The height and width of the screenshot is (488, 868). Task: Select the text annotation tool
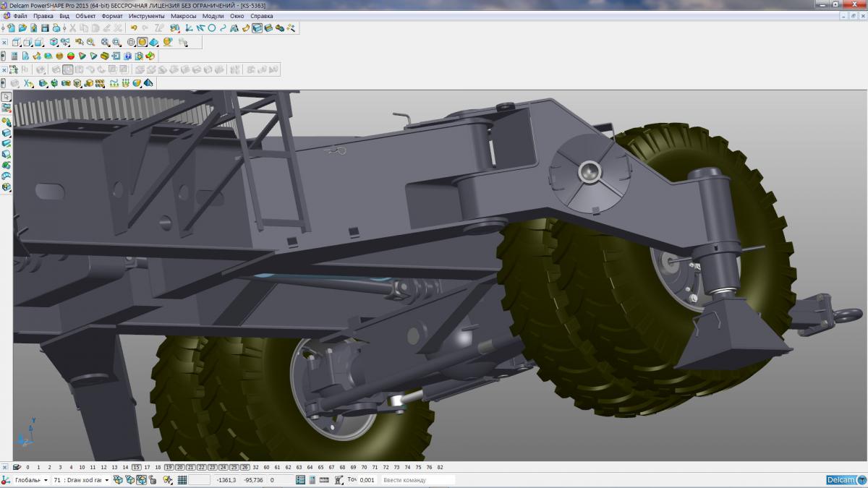[234, 28]
